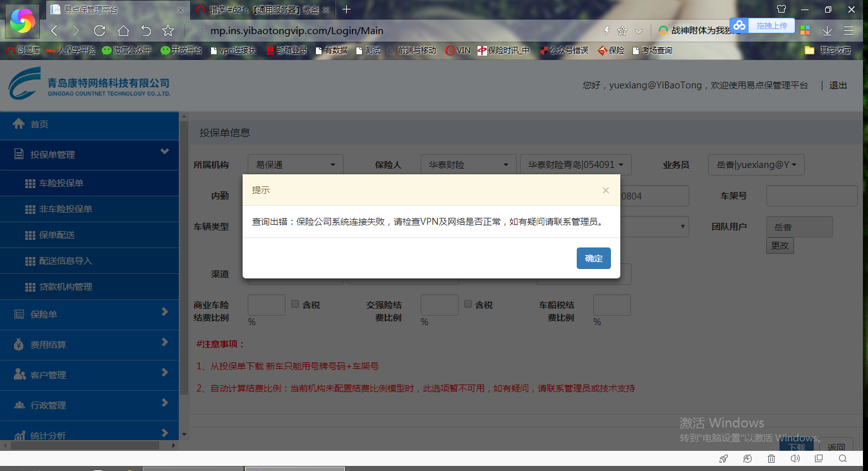Image resolution: width=868 pixels, height=471 pixels.
Task: Collapse the 投保单管理 sidebar section
Action: [90, 155]
